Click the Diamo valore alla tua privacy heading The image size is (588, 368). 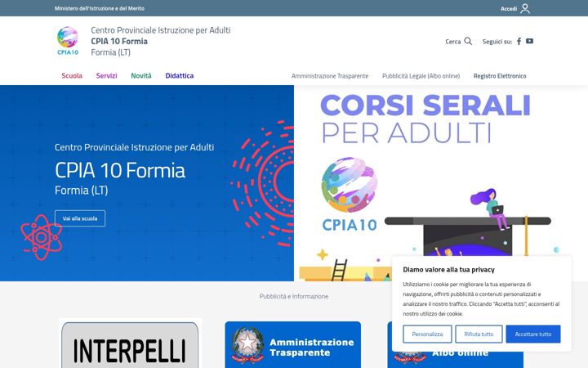[x=448, y=270]
